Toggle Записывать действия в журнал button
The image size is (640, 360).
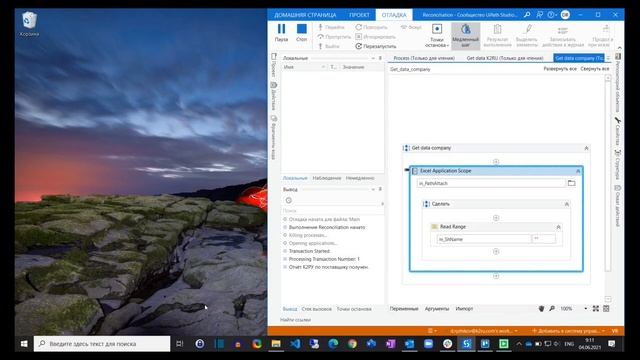pyautogui.click(x=563, y=36)
